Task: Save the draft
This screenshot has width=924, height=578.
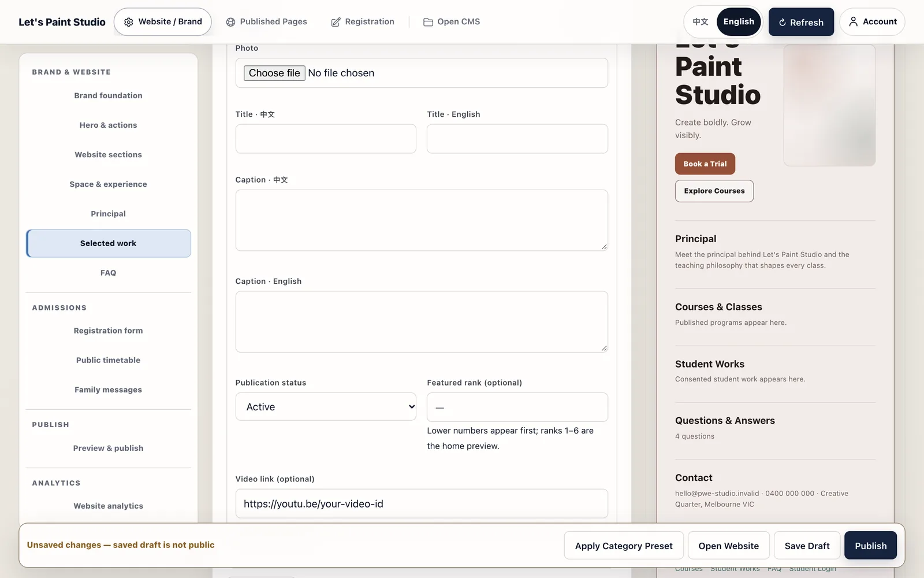Action: tap(807, 546)
